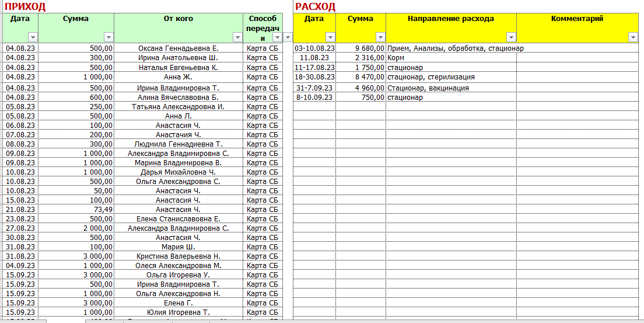Select cell Марина Владимировна В.

(178, 162)
